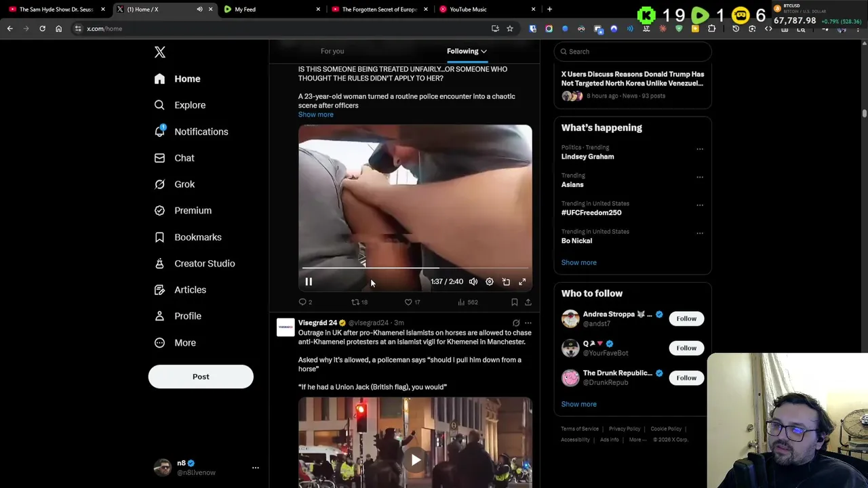Follow Andrea Stroppa

point(686,319)
